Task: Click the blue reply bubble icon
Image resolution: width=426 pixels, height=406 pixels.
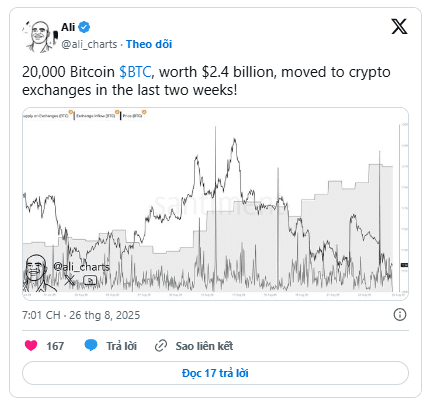Action: pyautogui.click(x=91, y=345)
